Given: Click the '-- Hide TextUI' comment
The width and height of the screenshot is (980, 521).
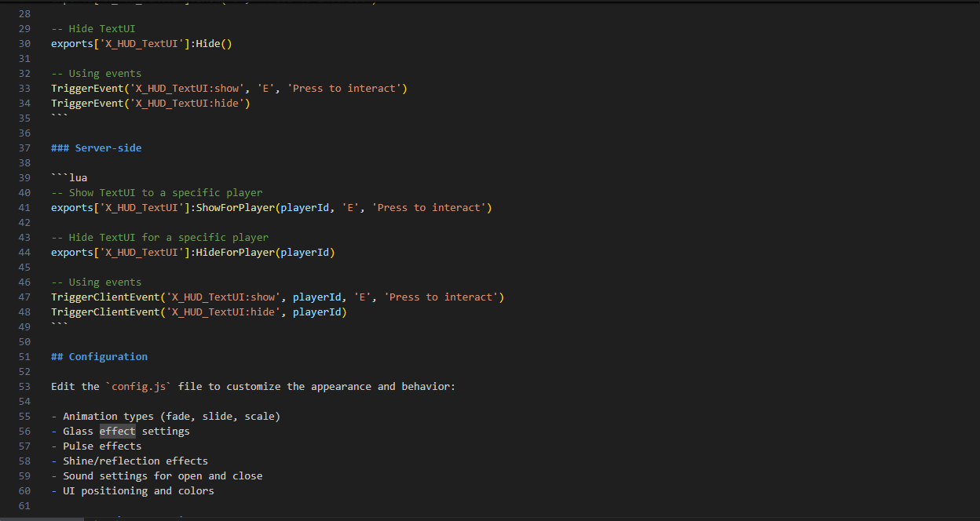Looking at the screenshot, I should [x=93, y=28].
